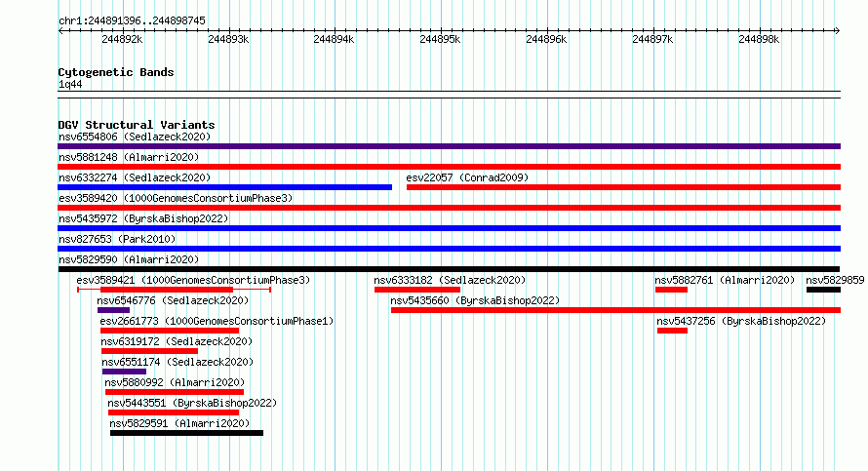Open the nsv5829859 variant label

tap(835, 280)
